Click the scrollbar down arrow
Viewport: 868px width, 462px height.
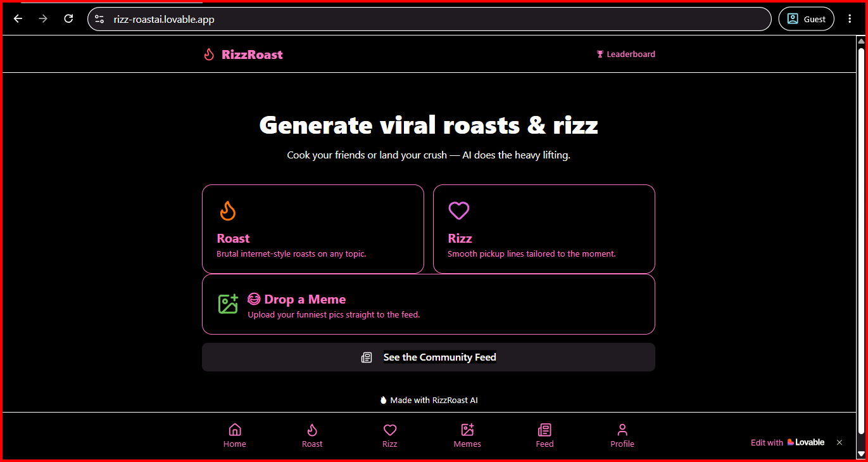click(x=861, y=453)
